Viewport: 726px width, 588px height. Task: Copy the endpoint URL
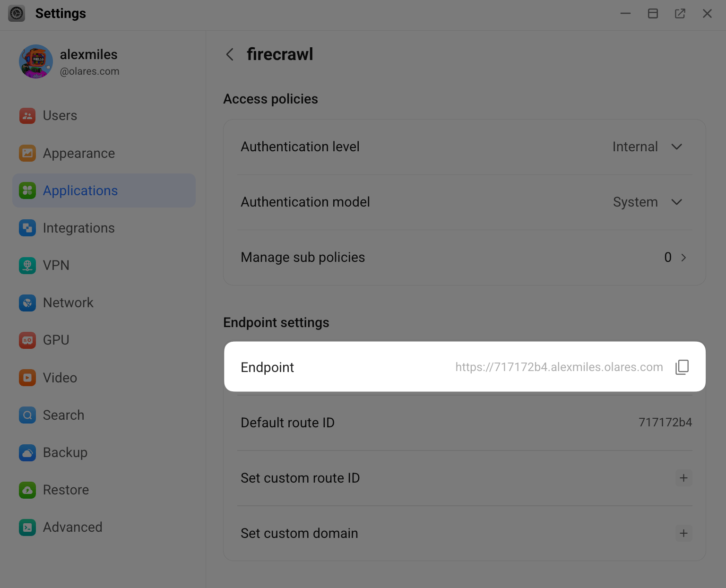(x=682, y=367)
